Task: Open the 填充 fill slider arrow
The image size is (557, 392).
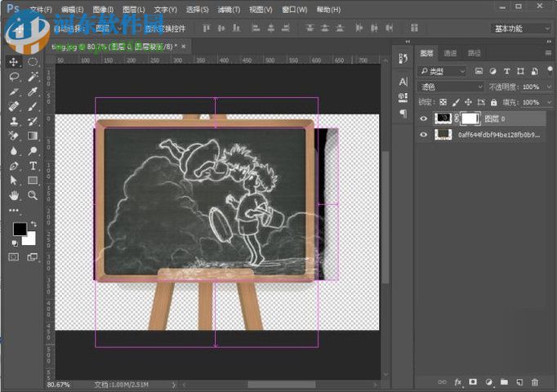Action: click(549, 103)
